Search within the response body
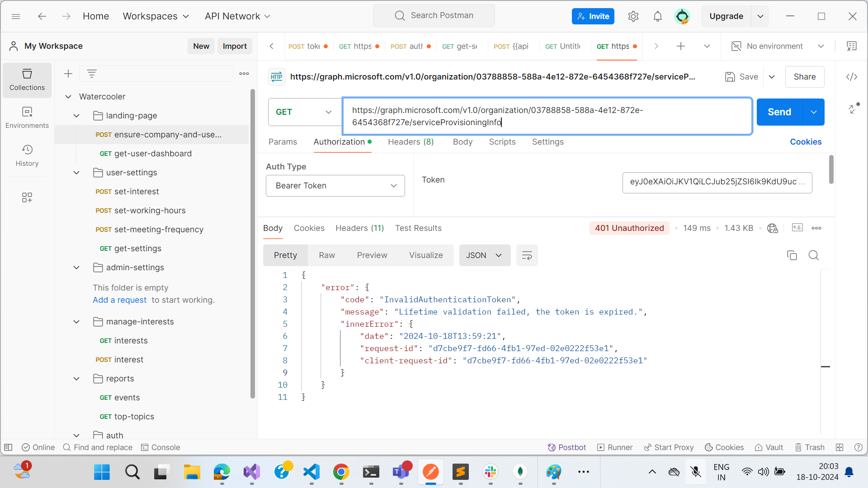The height and width of the screenshot is (488, 868). (814, 255)
